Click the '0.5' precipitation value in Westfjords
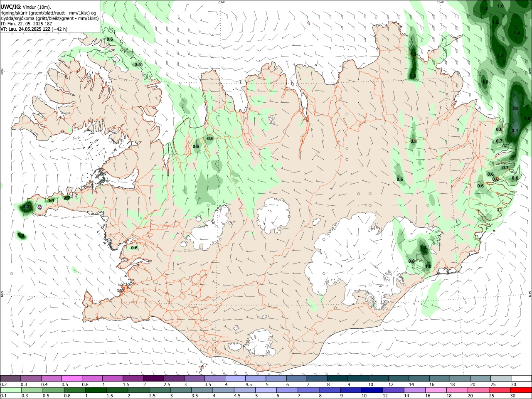The height and width of the screenshot is (399, 532). pos(138,64)
